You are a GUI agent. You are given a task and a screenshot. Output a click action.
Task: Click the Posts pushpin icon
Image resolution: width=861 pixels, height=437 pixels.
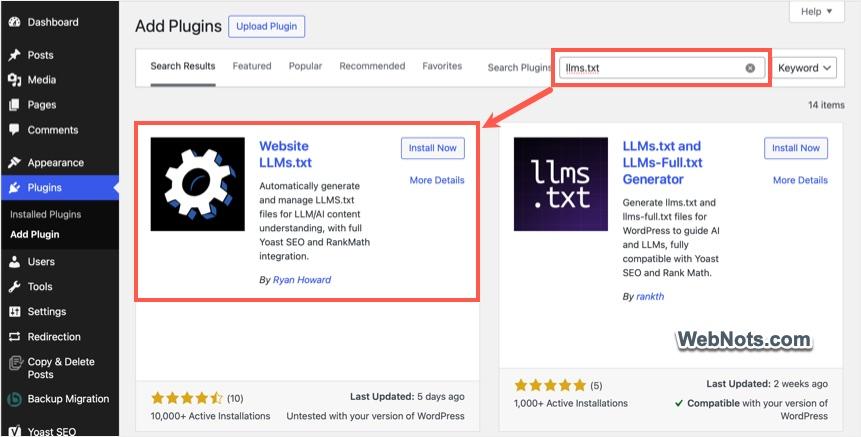click(15, 55)
